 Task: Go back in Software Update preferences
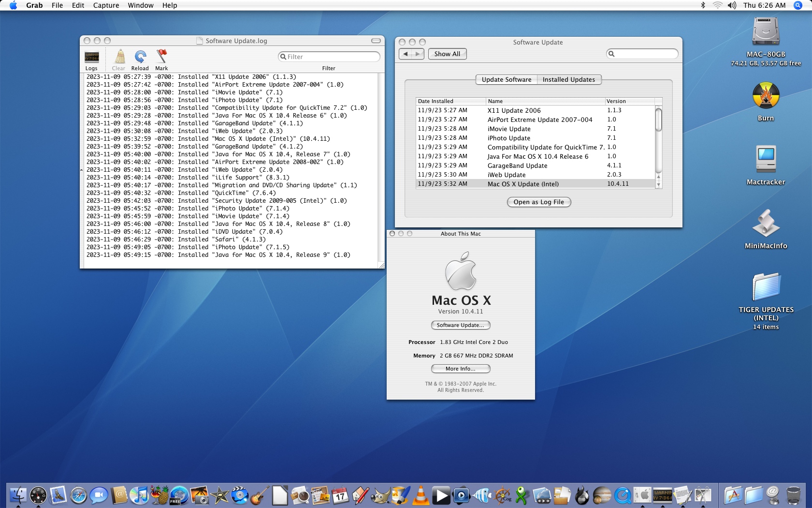pyautogui.click(x=406, y=54)
